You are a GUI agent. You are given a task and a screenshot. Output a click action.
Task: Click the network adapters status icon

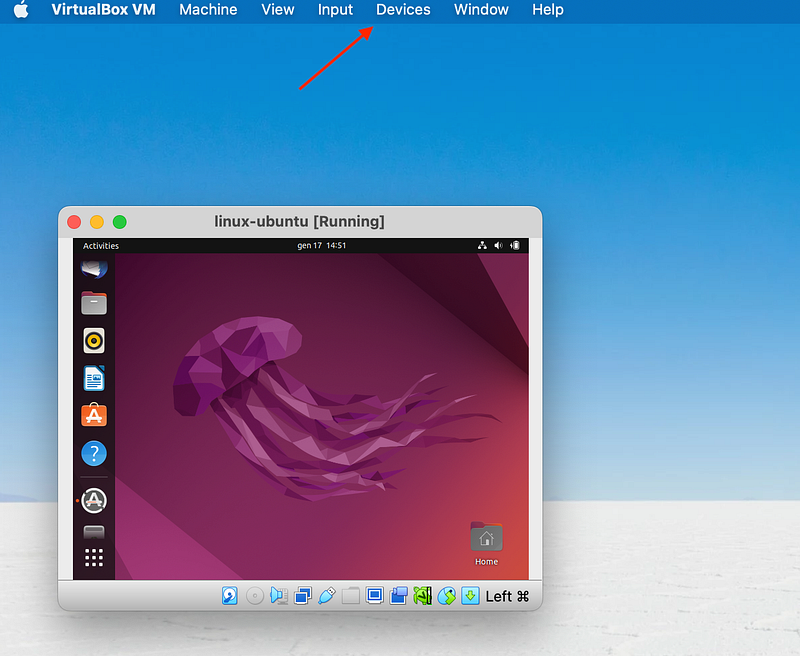tap(303, 595)
